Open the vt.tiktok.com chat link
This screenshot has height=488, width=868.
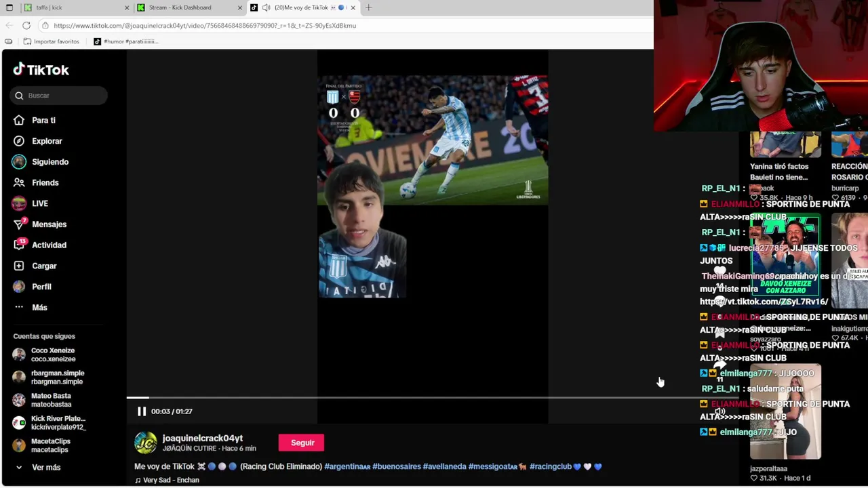(764, 302)
